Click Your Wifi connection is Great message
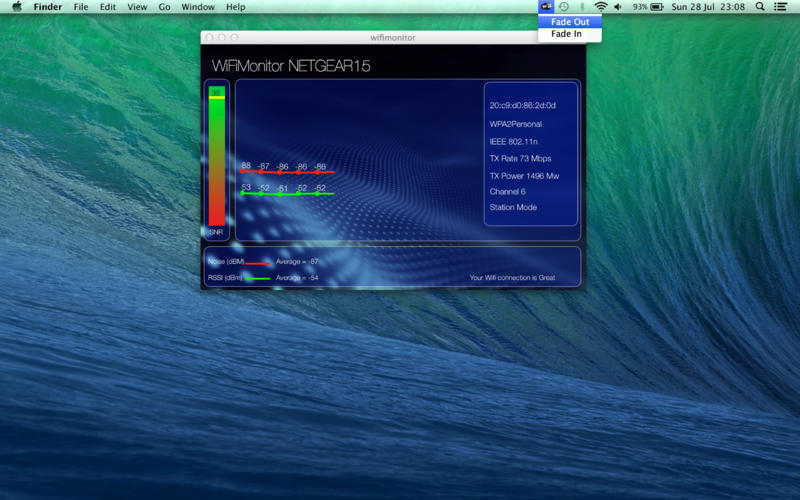 pos(512,278)
